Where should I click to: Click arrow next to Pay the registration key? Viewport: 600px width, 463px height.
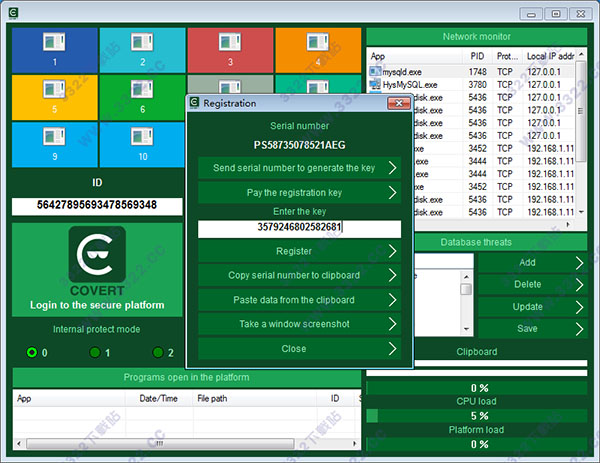click(392, 192)
